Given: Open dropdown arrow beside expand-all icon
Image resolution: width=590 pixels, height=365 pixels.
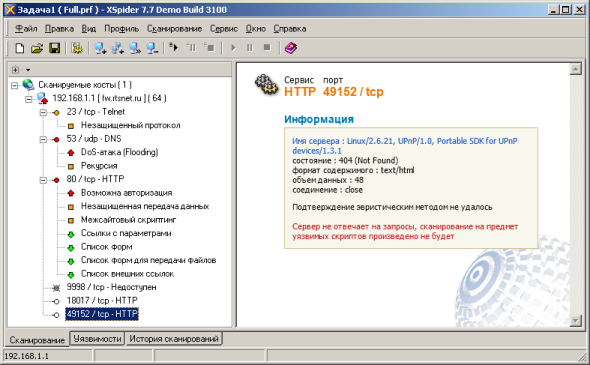Looking at the screenshot, I should [28, 70].
